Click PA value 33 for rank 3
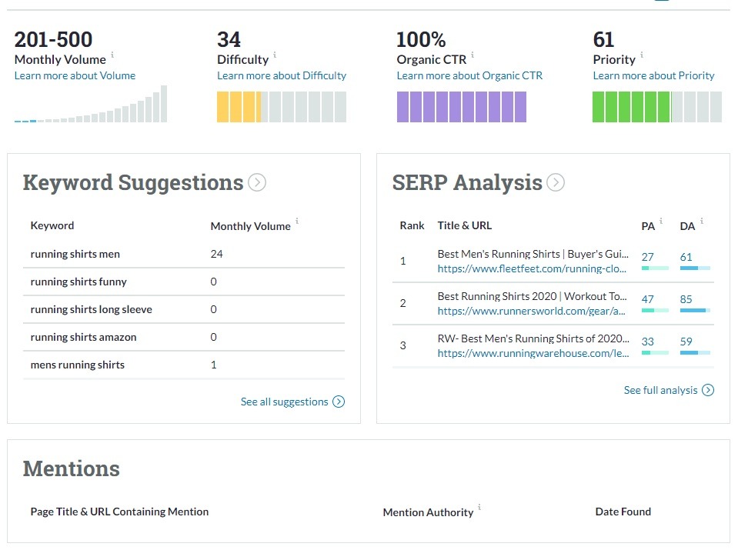Screen dimensions: 748x560 [647, 342]
